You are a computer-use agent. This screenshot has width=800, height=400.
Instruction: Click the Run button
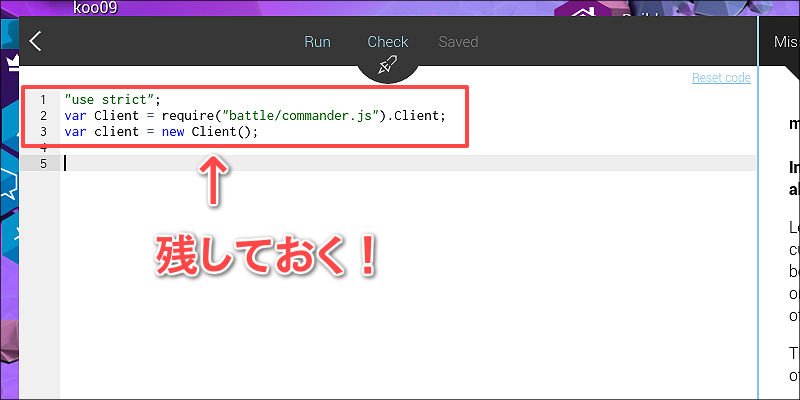pos(317,41)
